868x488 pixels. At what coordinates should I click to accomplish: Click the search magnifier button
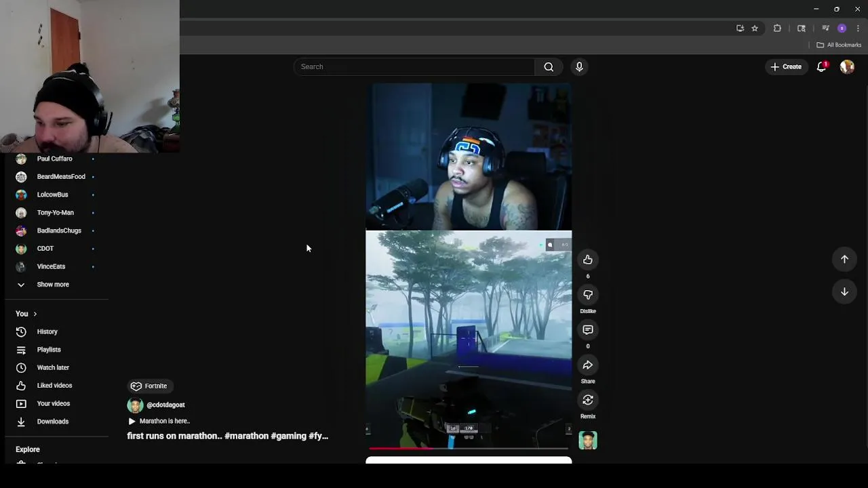pos(549,66)
